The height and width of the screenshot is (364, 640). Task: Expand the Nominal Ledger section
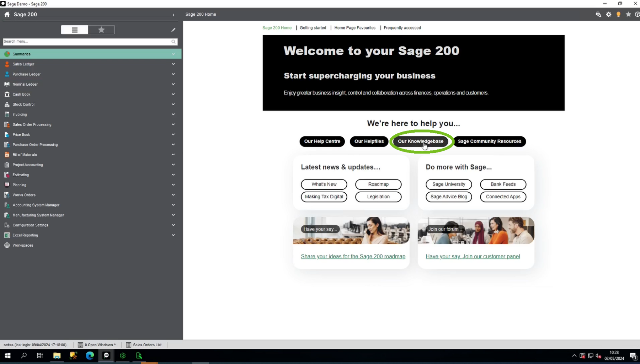coord(25,84)
